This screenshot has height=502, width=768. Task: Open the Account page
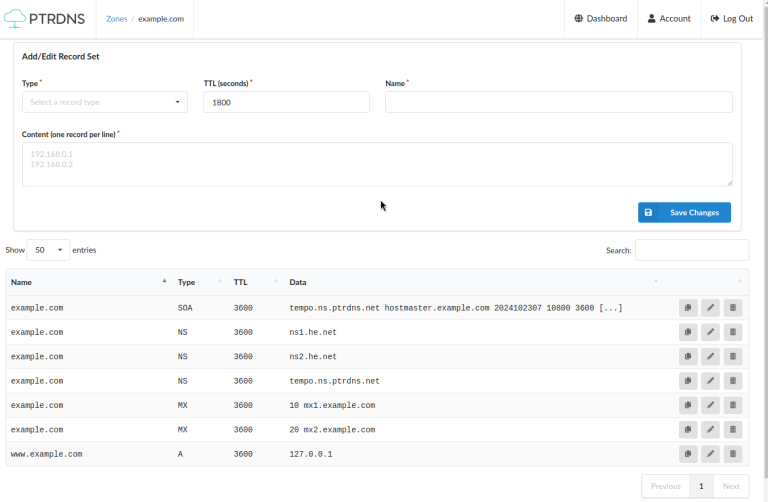coord(669,19)
